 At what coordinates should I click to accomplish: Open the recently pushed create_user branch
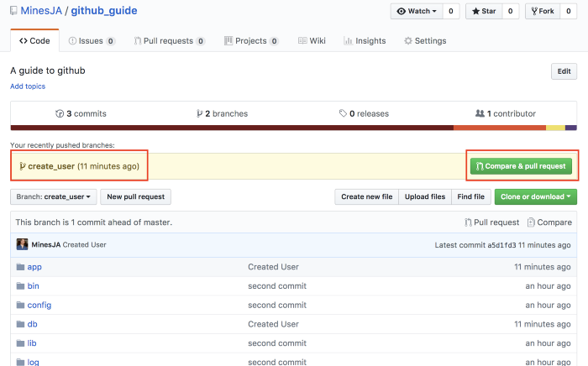click(51, 166)
